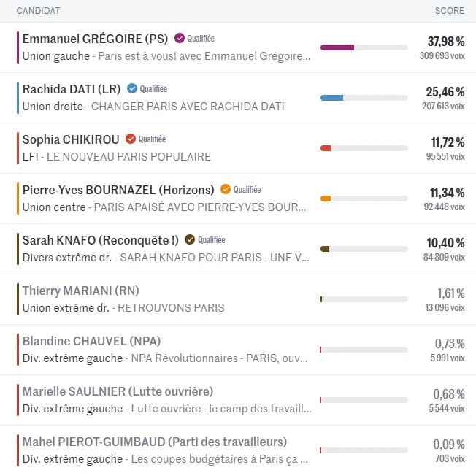
Task: Click the RETROUVONS PARIS list label
Action: click(171, 308)
